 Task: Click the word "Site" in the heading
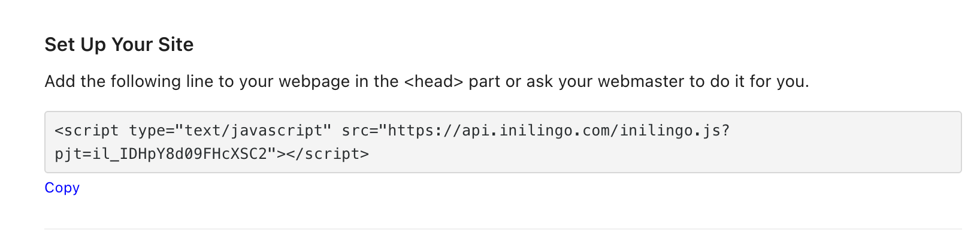176,44
